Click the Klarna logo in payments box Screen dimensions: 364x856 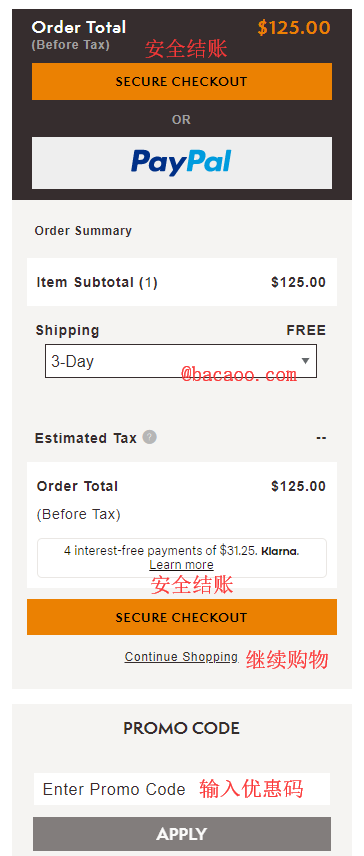pyautogui.click(x=280, y=551)
